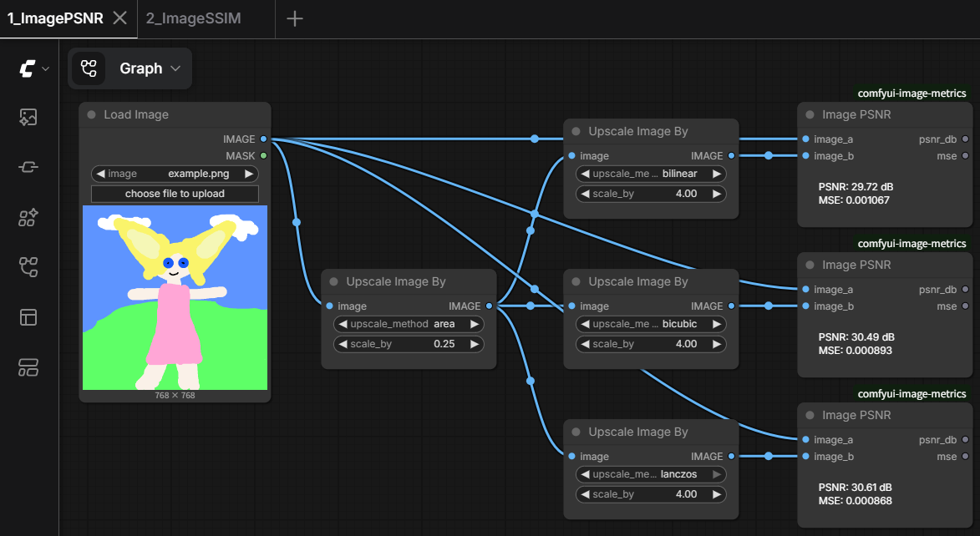980x536 pixels.
Task: Click the lanczos node image input port
Action: (571, 457)
